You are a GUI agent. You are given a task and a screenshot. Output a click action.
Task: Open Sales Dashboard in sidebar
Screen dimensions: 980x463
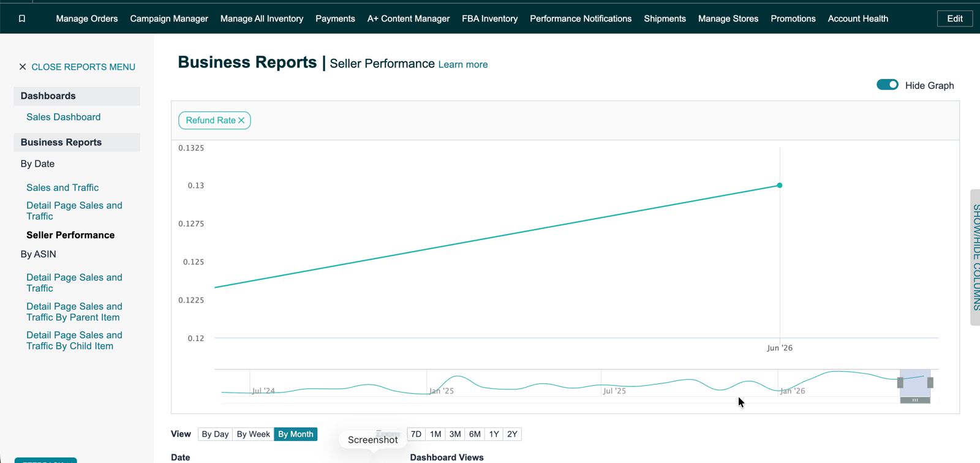tap(64, 117)
